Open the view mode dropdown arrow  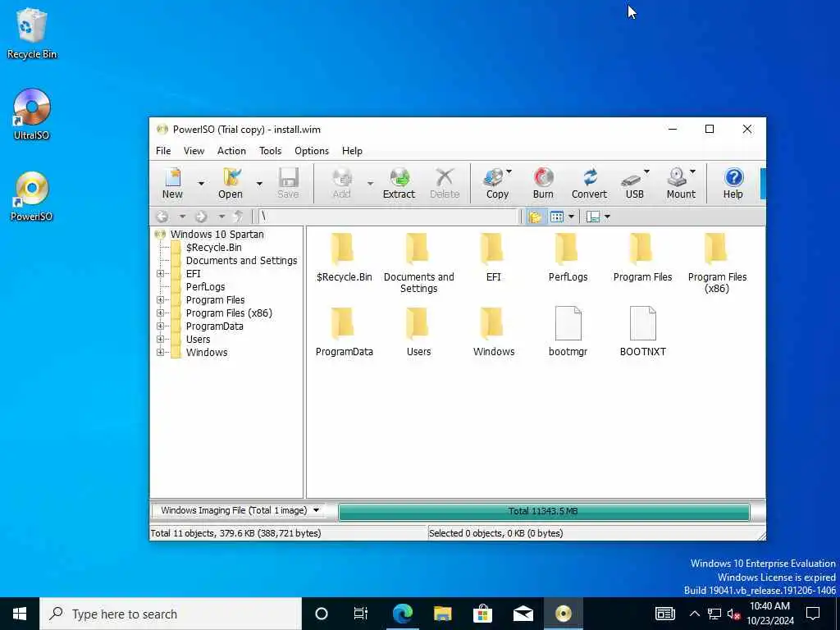(571, 217)
